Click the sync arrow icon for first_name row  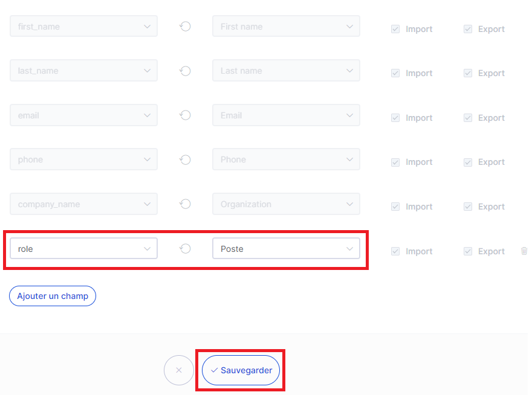[185, 27]
